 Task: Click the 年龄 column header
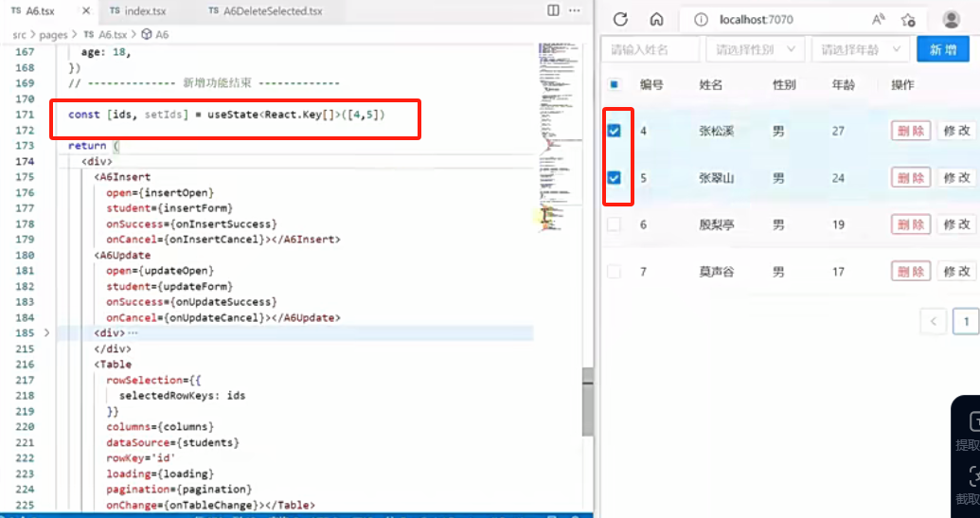(843, 85)
